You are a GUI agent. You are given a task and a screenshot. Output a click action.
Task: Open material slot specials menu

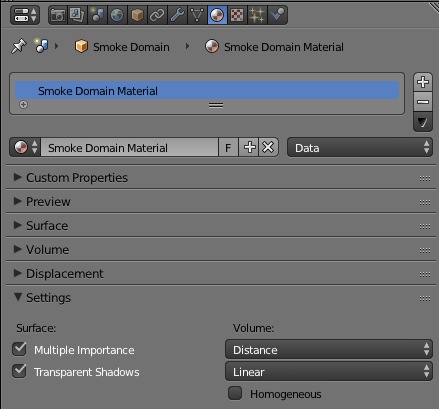click(423, 122)
